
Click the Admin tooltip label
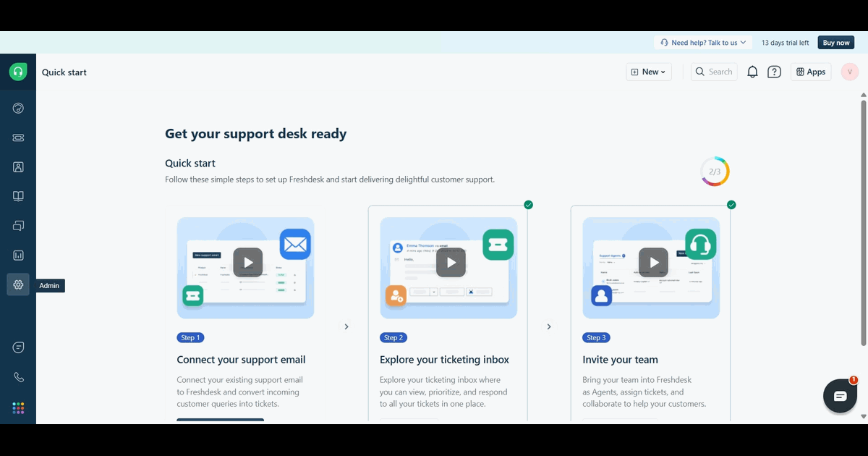(49, 286)
